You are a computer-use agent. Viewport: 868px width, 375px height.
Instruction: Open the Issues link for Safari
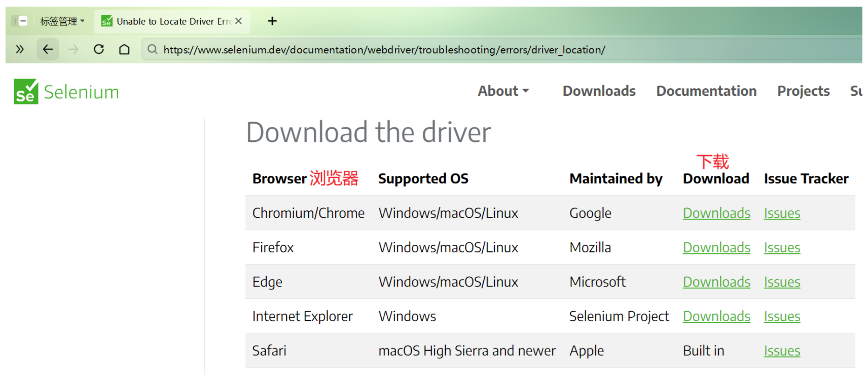pos(782,351)
